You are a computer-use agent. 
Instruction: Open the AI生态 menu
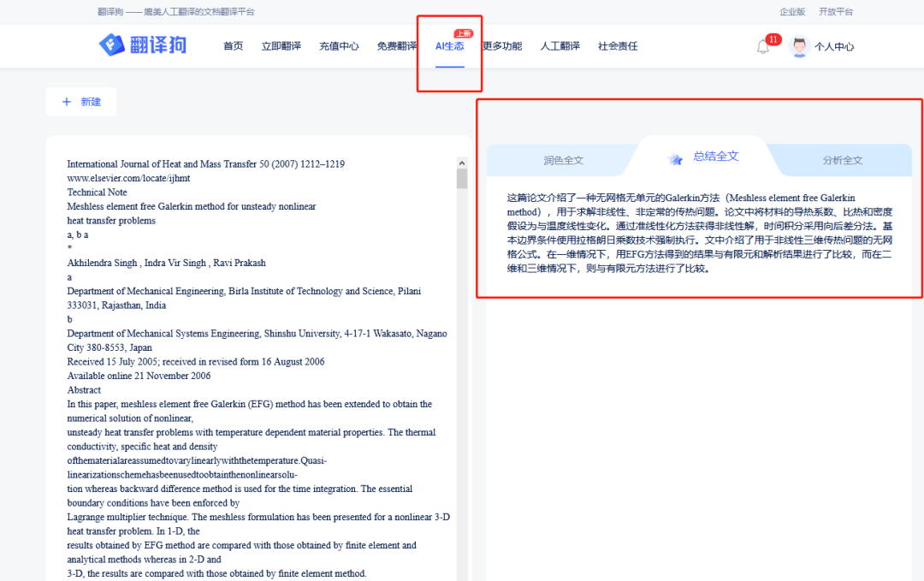click(450, 46)
